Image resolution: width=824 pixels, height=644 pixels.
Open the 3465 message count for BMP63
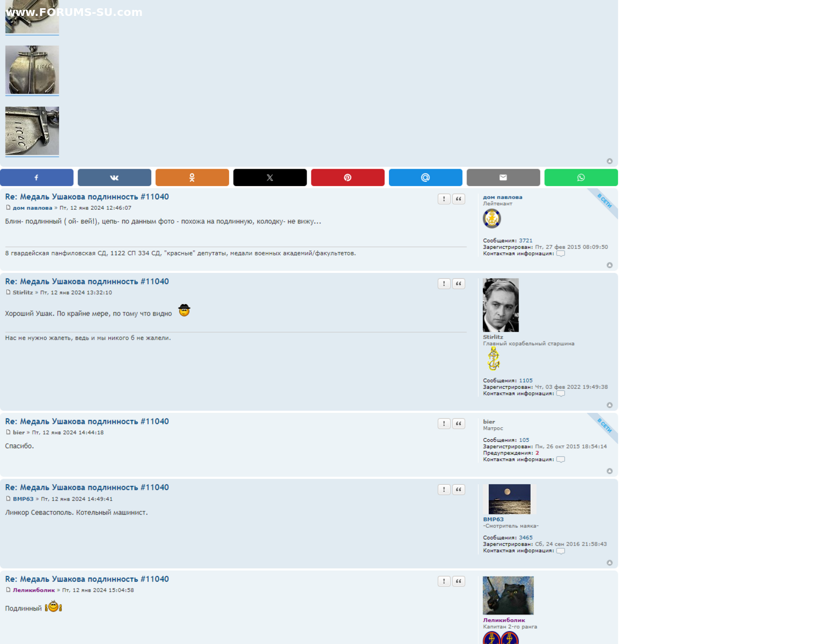tap(526, 537)
